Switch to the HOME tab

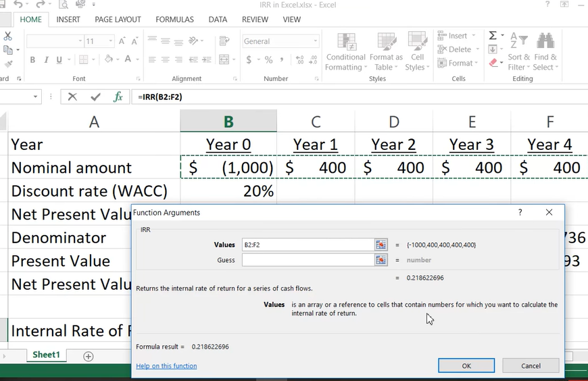[30, 20]
